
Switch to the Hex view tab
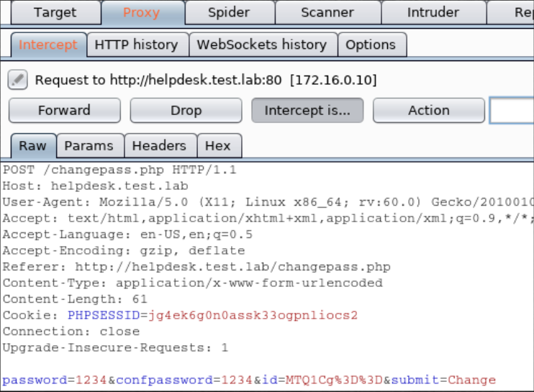point(218,146)
